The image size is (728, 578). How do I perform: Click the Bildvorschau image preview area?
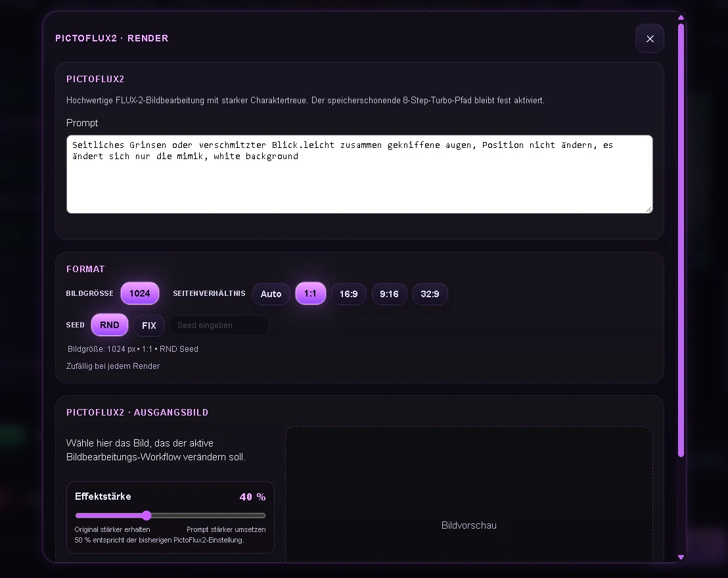(x=469, y=494)
